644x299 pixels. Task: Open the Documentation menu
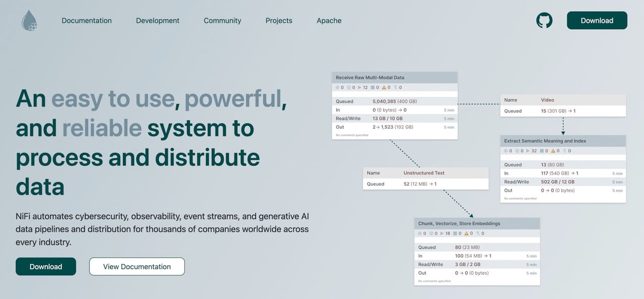pyautogui.click(x=86, y=20)
